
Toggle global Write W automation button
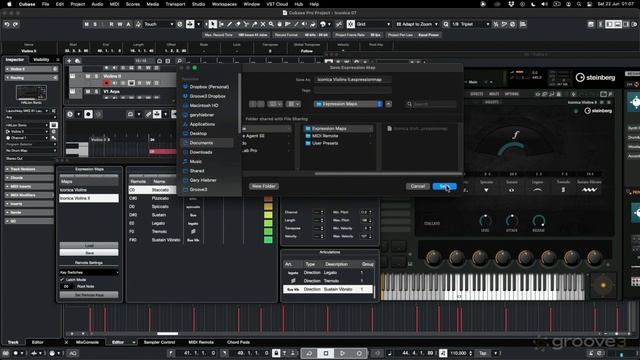120,24
